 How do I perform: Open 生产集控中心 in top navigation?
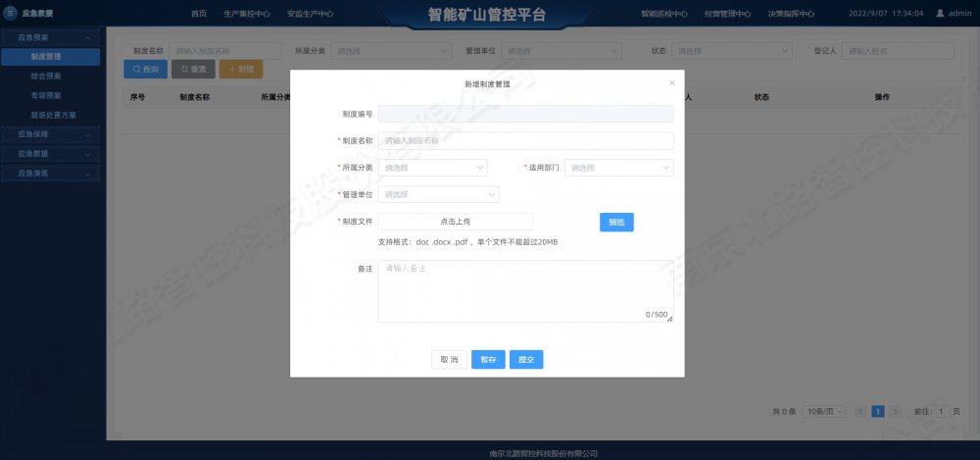point(246,14)
